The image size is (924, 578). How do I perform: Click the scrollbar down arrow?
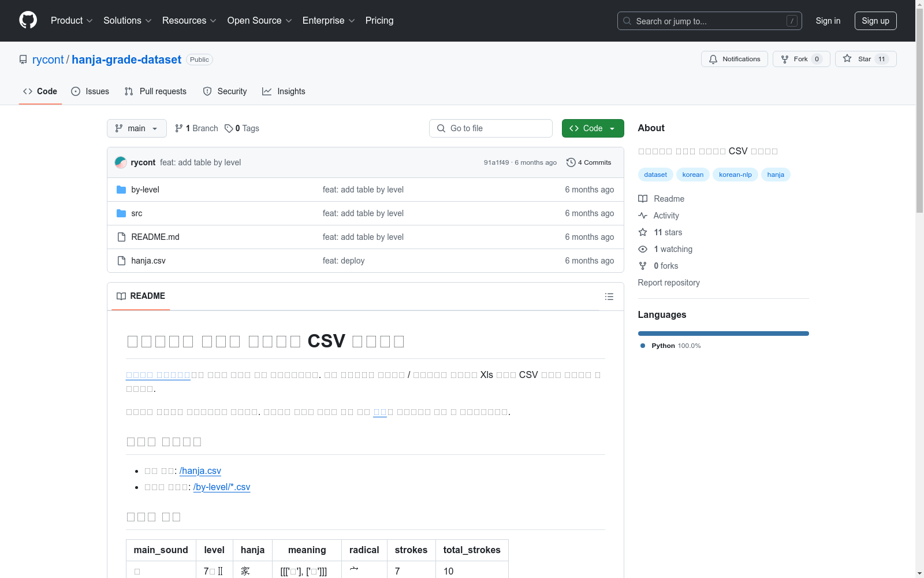point(919,573)
